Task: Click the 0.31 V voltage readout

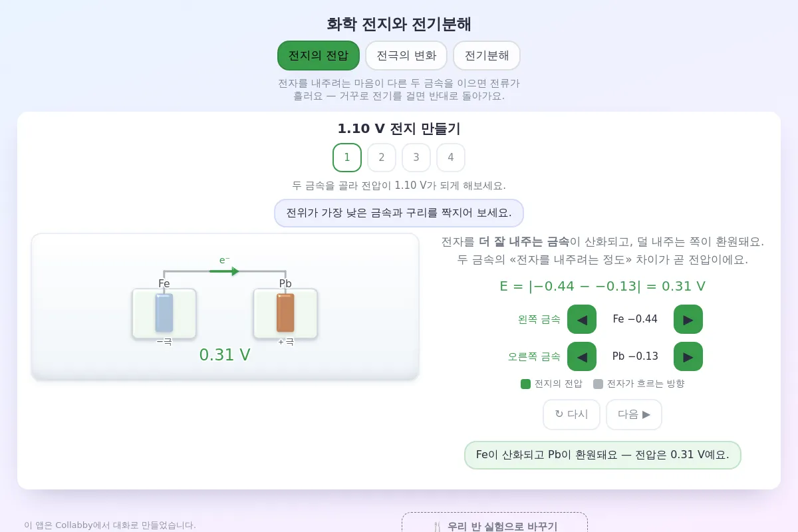Action: [225, 355]
